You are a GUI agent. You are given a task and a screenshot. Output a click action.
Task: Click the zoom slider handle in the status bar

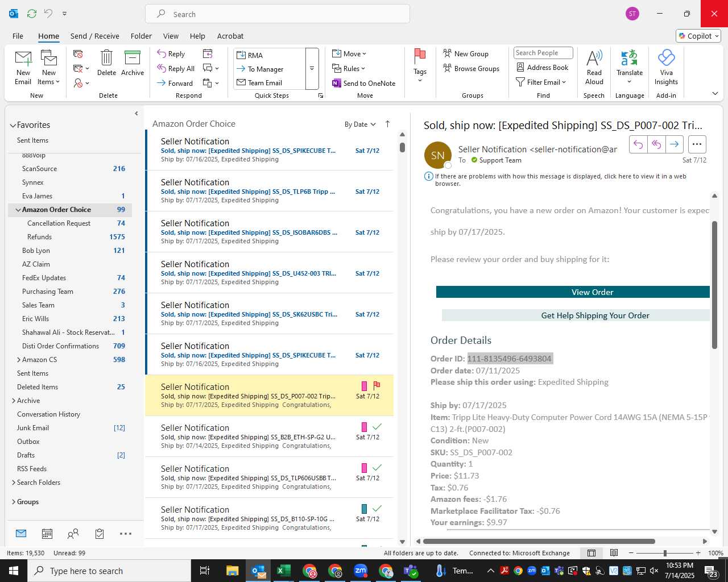665,553
